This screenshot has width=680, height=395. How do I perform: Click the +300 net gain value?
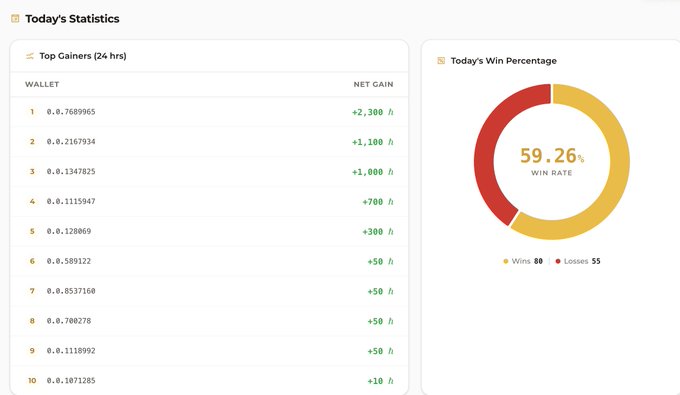click(x=373, y=232)
